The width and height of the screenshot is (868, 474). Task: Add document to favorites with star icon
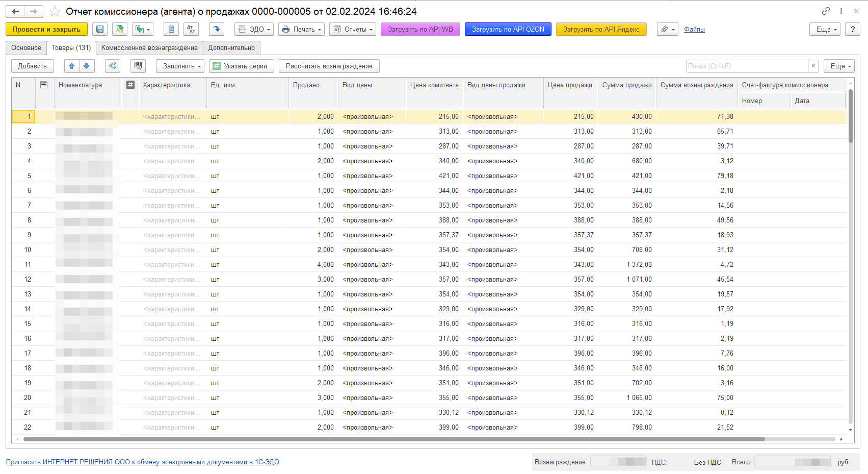coord(55,11)
